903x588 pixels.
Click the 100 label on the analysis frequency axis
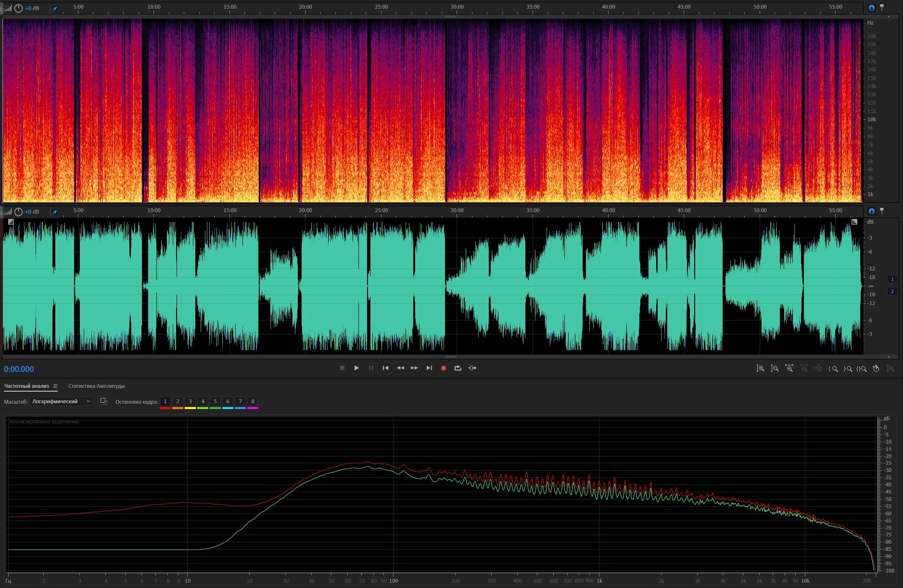394,581
